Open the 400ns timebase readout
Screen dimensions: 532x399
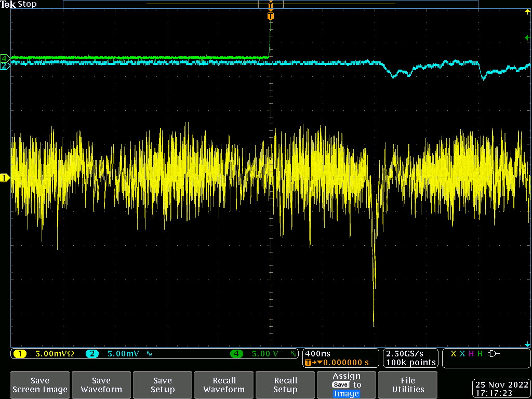tap(341, 357)
